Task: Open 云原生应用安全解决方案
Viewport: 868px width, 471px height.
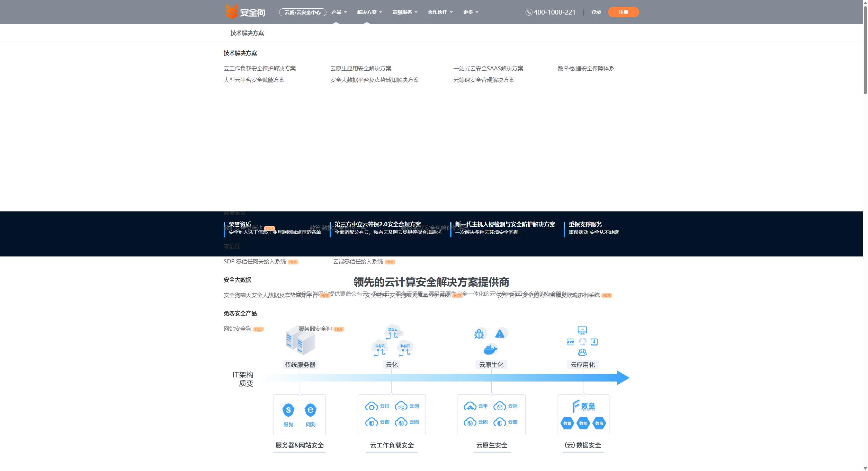Action: (361, 69)
